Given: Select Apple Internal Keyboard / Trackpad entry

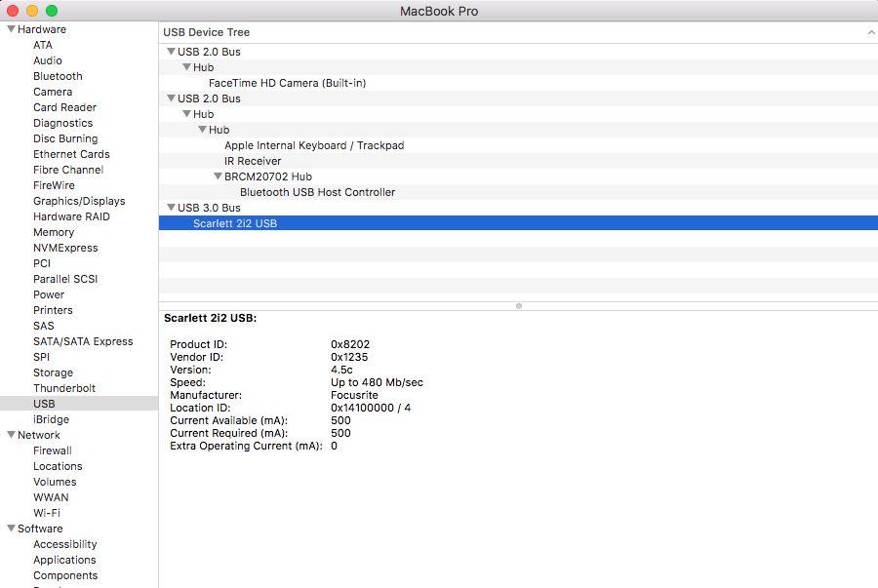Looking at the screenshot, I should (x=314, y=144).
